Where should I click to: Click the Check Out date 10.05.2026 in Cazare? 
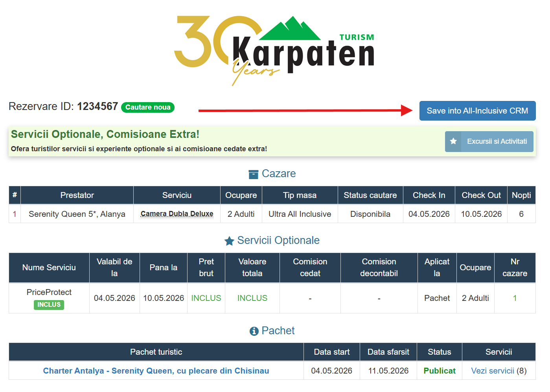tap(481, 214)
